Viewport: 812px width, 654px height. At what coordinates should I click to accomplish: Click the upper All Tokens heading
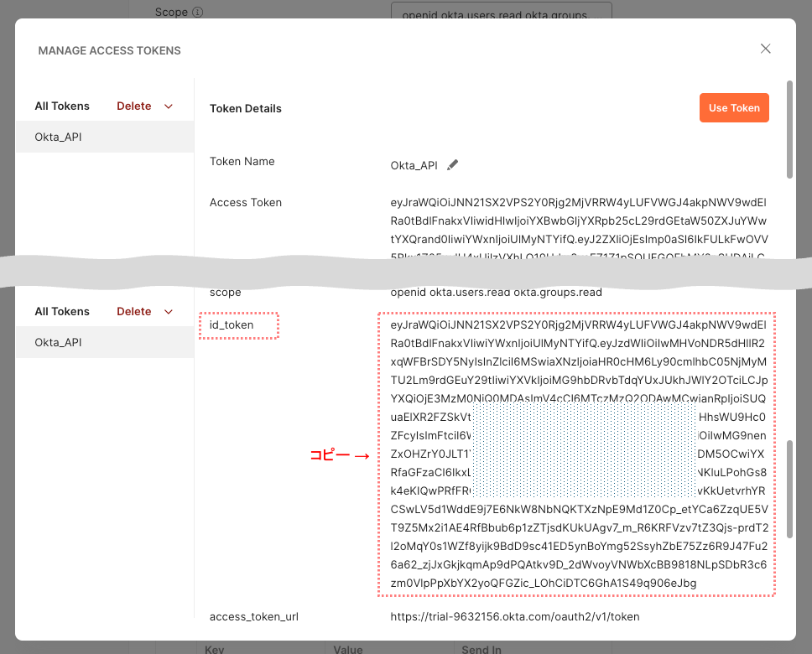(x=62, y=106)
